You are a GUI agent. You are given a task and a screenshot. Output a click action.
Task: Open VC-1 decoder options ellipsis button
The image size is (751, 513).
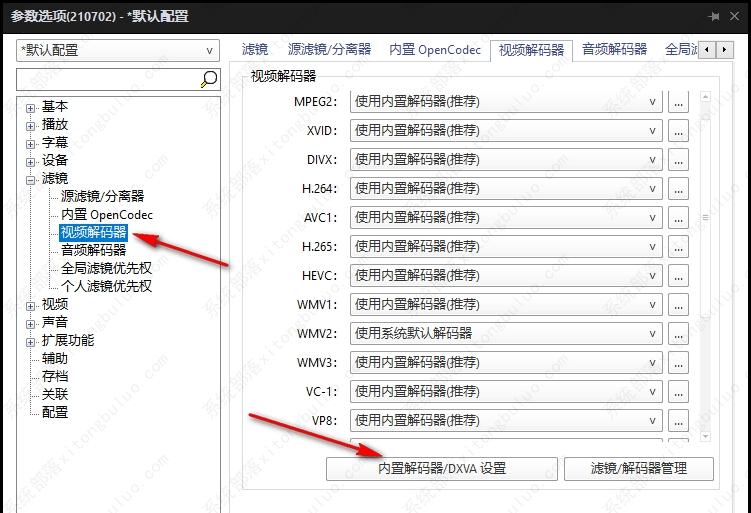[678, 392]
